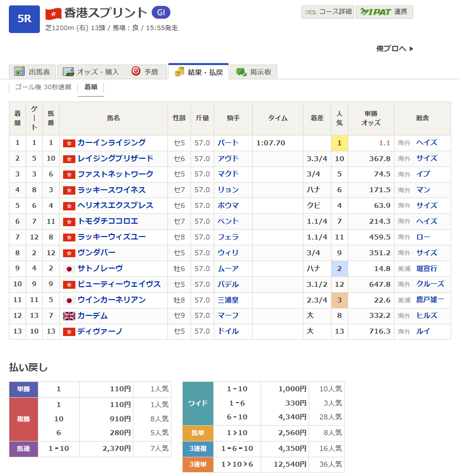Open the コース詳細 course details button
Image resolution: width=460 pixels, height=476 pixels.
[x=328, y=12]
